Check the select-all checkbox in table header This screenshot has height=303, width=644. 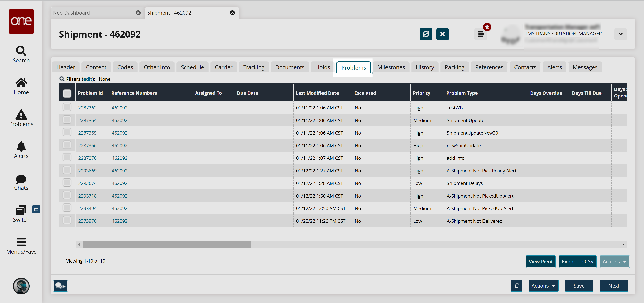pyautogui.click(x=67, y=93)
